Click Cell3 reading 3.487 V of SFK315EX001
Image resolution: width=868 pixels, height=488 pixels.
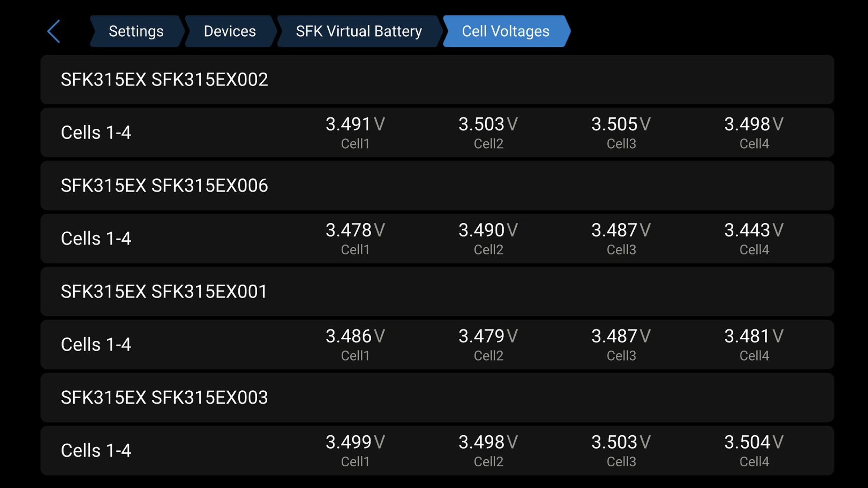pos(620,337)
